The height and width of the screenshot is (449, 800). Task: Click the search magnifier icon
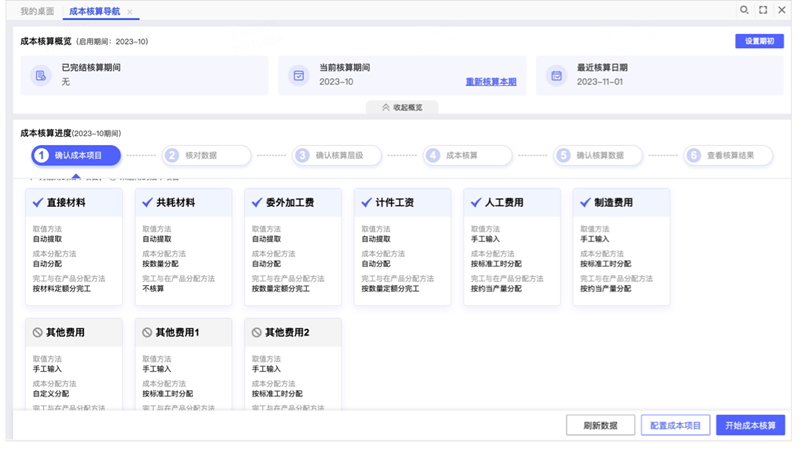(744, 10)
